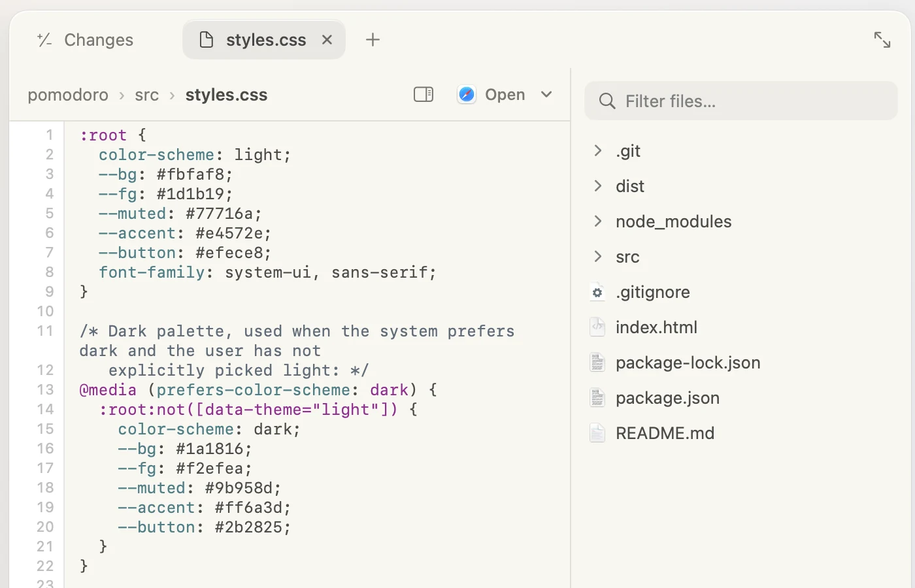Select the .git folder row
Image resolution: width=915 pixels, height=588 pixels.
click(x=741, y=151)
